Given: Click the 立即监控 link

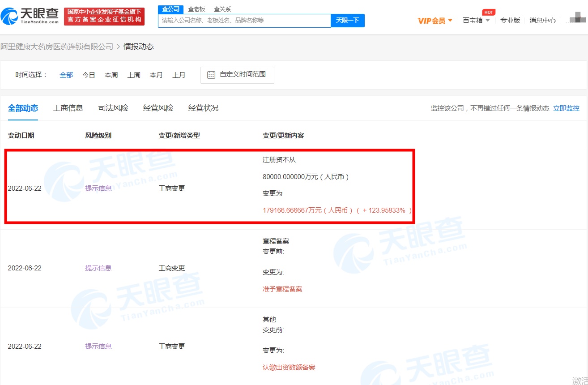Looking at the screenshot, I should (566, 108).
